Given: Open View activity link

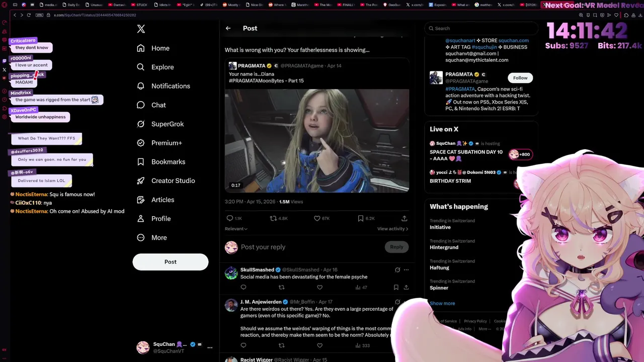Looking at the screenshot, I should [x=392, y=229].
